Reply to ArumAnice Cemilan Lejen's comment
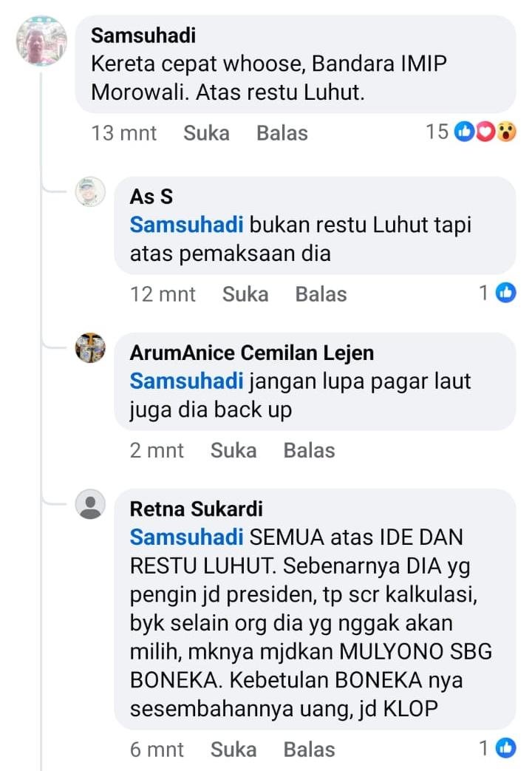 click(x=309, y=450)
